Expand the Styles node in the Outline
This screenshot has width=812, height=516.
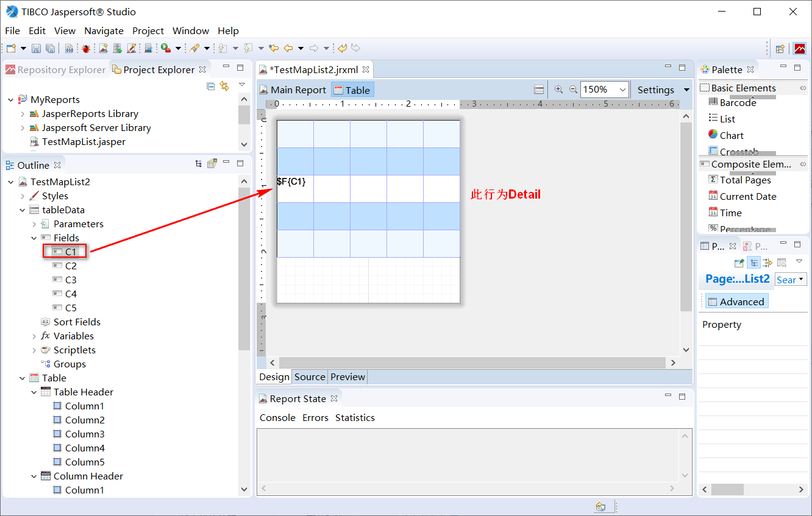23,196
